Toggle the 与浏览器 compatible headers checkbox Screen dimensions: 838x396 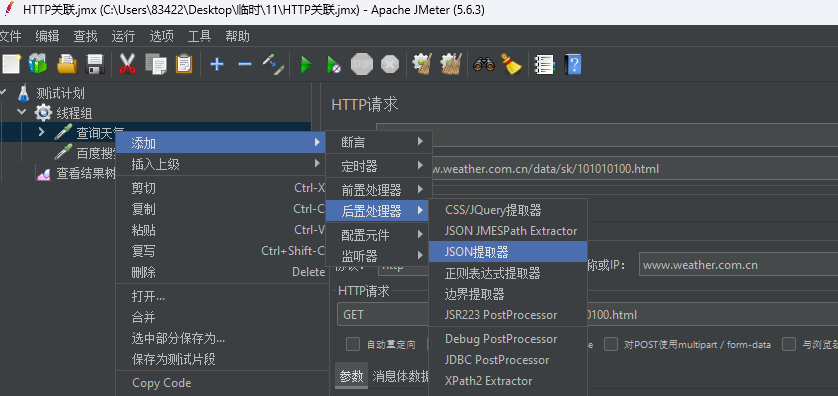(789, 344)
